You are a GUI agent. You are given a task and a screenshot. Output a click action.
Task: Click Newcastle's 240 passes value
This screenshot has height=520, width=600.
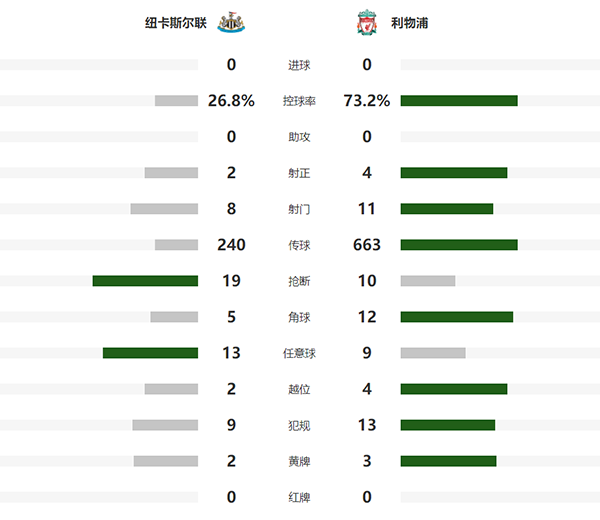pyautogui.click(x=231, y=245)
